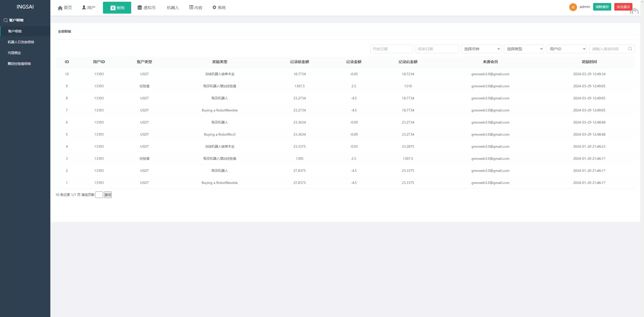Click the home icon in top navigation
This screenshot has height=317, width=644.
coord(60,8)
